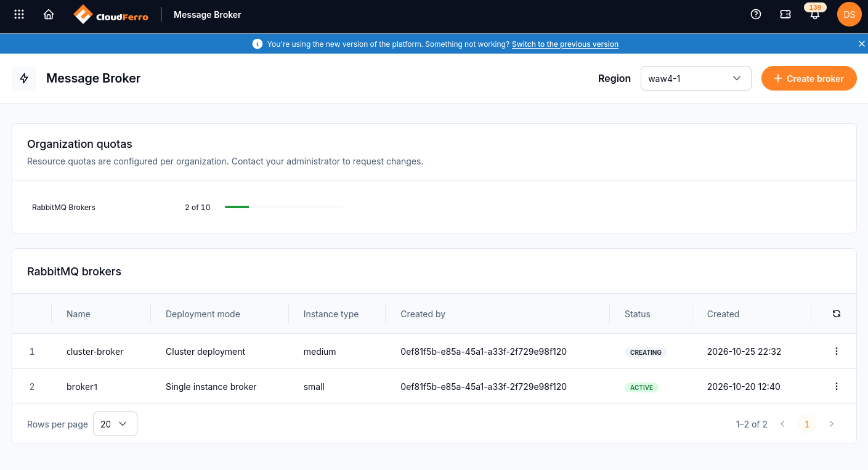Click the Status column header

pyautogui.click(x=638, y=314)
